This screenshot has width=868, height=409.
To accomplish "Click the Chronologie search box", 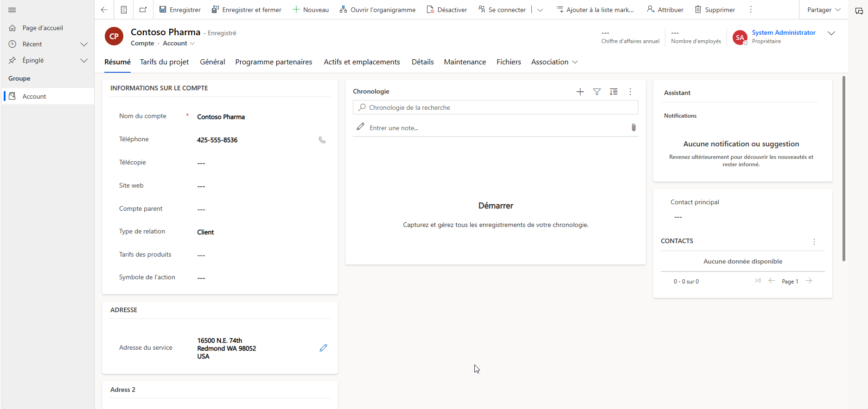I will click(x=495, y=107).
